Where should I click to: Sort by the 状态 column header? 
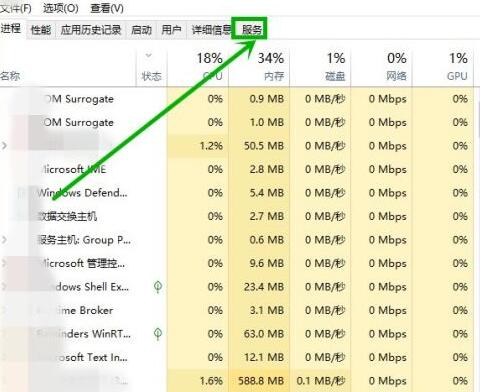click(151, 77)
